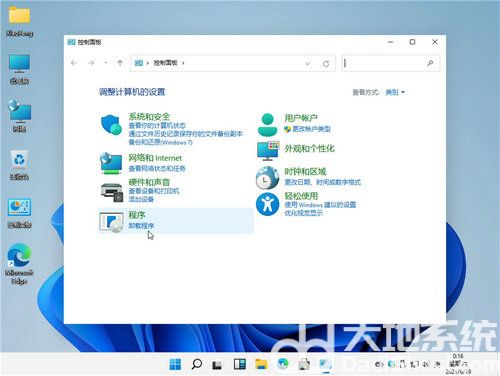Open the recent locations dropdown arrow

[x=106, y=63]
